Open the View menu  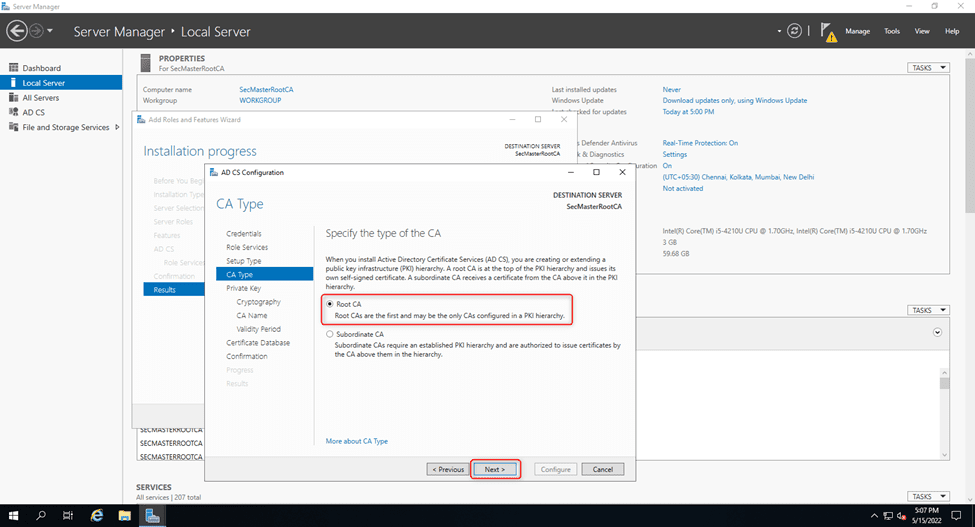pos(922,31)
